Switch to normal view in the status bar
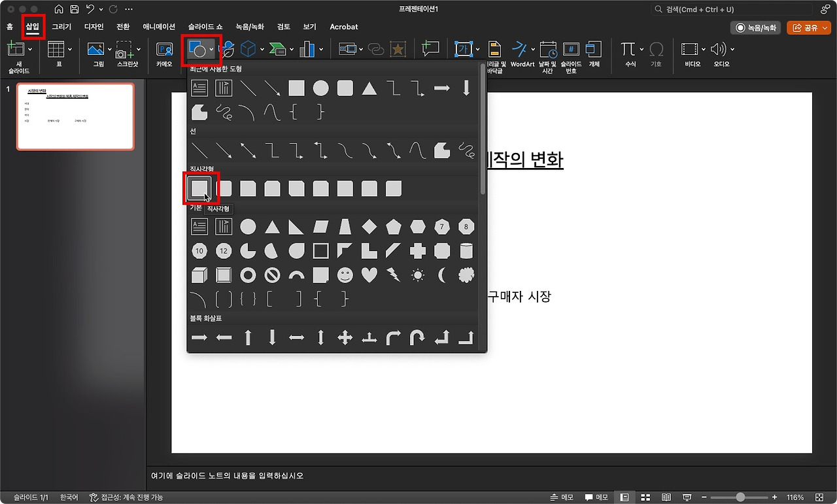 tap(624, 497)
